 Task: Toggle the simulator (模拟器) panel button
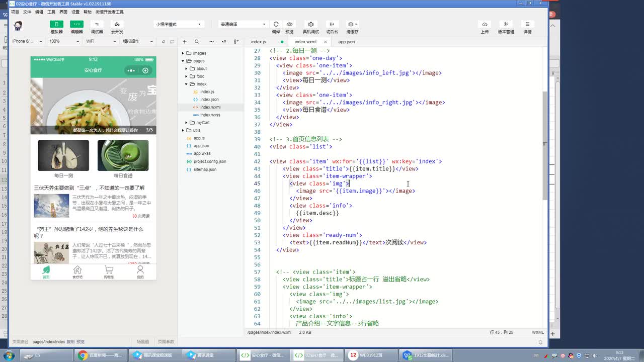point(56,24)
